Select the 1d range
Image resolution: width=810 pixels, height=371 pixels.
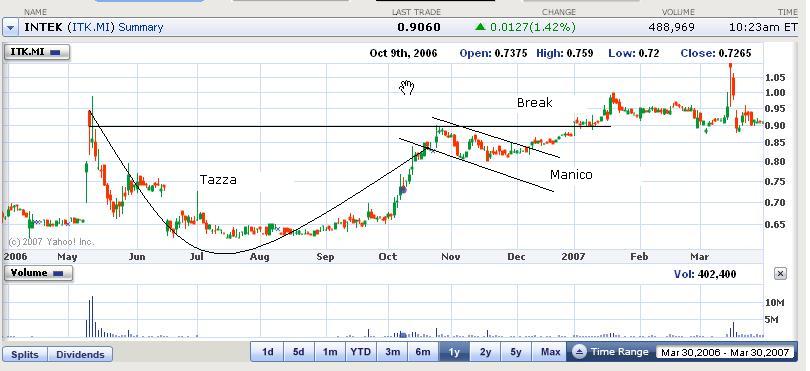(x=267, y=352)
